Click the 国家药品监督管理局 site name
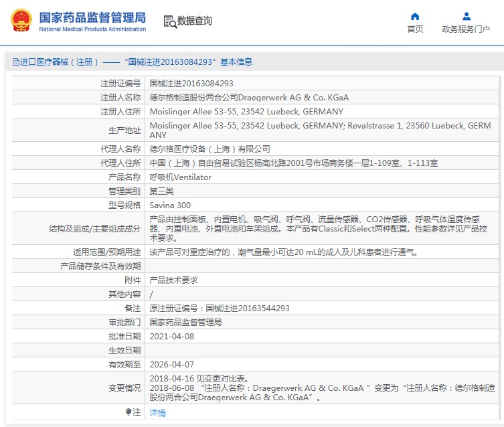The width and height of the screenshot is (504, 427). click(x=92, y=17)
